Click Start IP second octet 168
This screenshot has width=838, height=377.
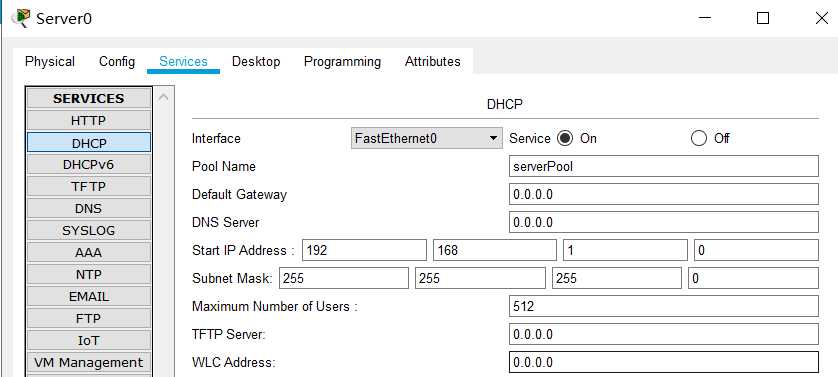[495, 250]
